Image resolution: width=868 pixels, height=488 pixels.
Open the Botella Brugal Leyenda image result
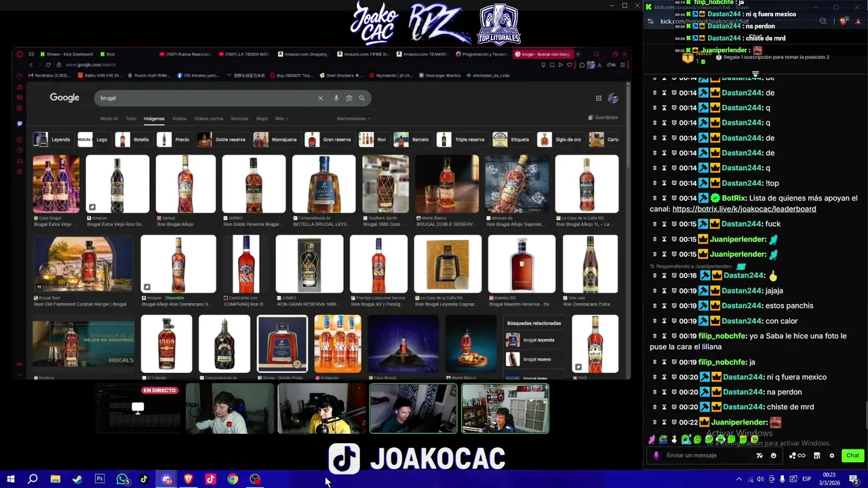tap(323, 184)
